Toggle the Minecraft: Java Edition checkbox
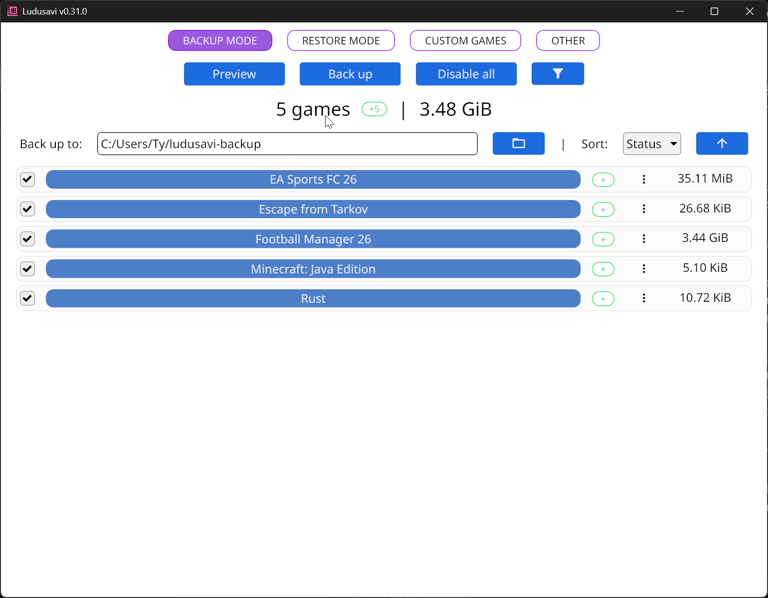This screenshot has width=768, height=598. point(27,268)
